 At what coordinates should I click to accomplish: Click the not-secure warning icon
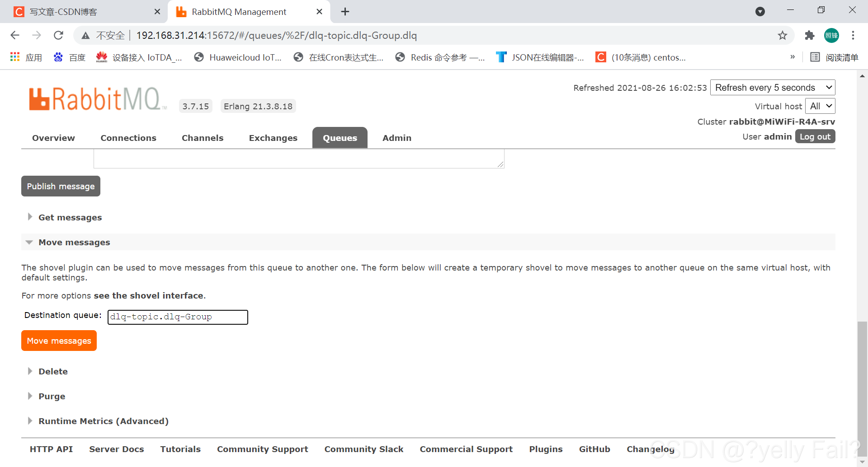85,35
